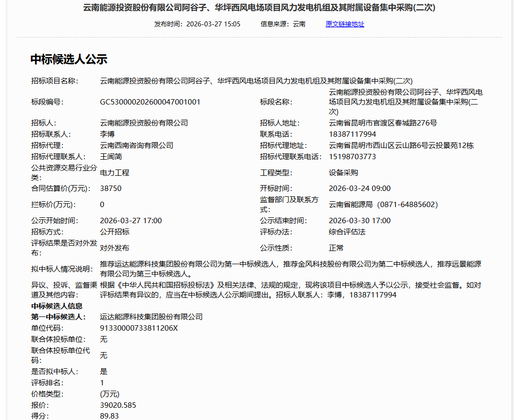Click the objection and complaint channel paragraph
520x420 pixels.
click(x=290, y=290)
